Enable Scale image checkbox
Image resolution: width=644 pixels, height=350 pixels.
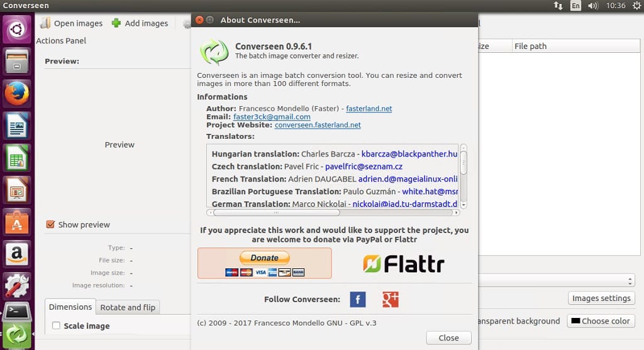tap(56, 325)
